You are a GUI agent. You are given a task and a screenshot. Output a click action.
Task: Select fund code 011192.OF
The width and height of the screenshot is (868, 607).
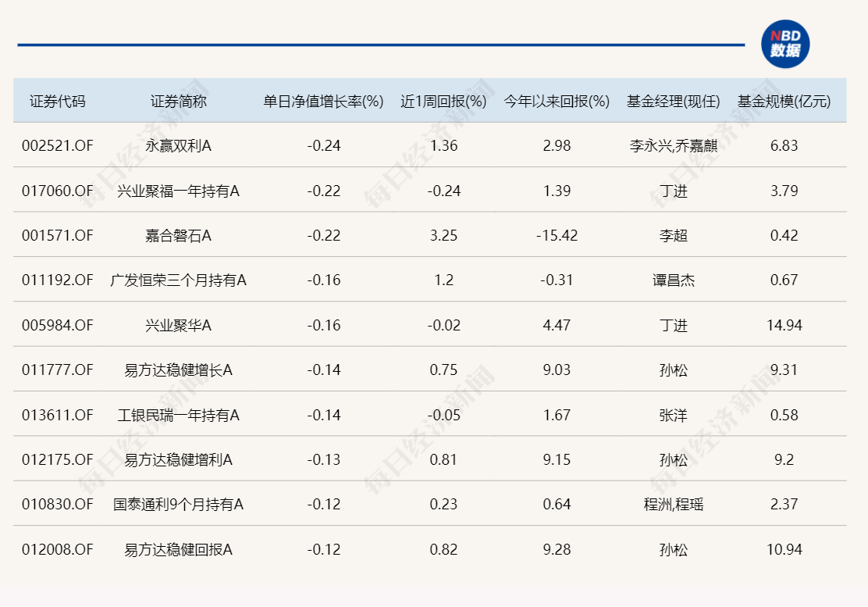coord(58,280)
